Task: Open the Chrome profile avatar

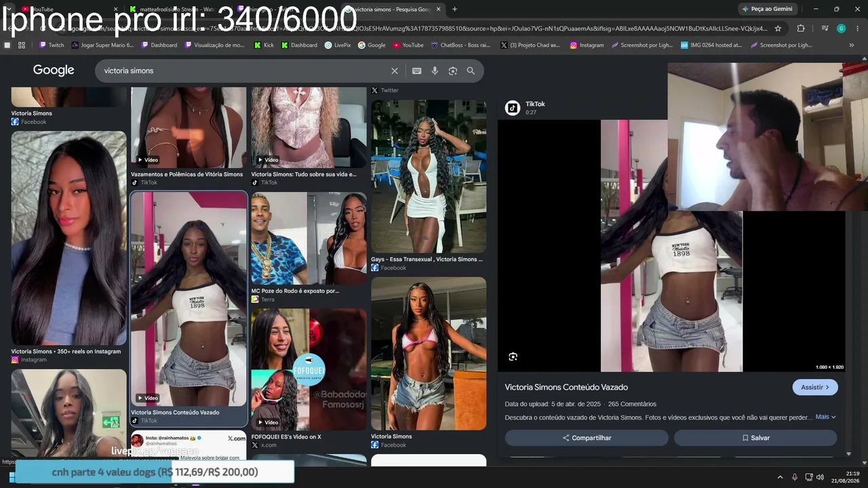Action: [841, 28]
